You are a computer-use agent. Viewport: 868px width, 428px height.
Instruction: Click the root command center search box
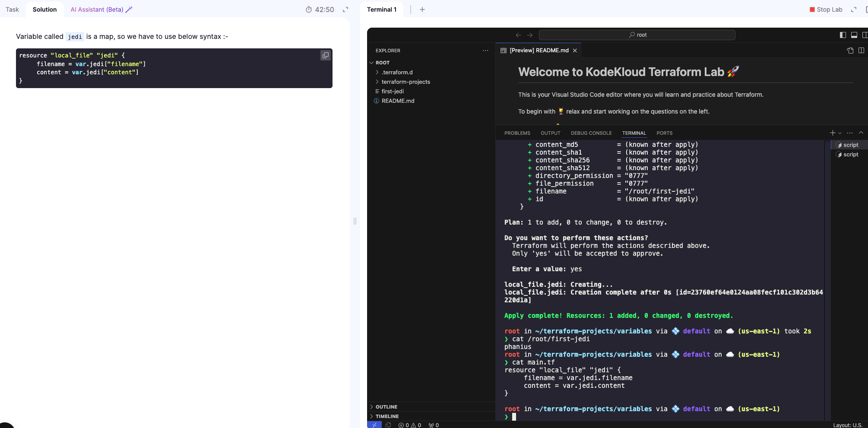[637, 35]
